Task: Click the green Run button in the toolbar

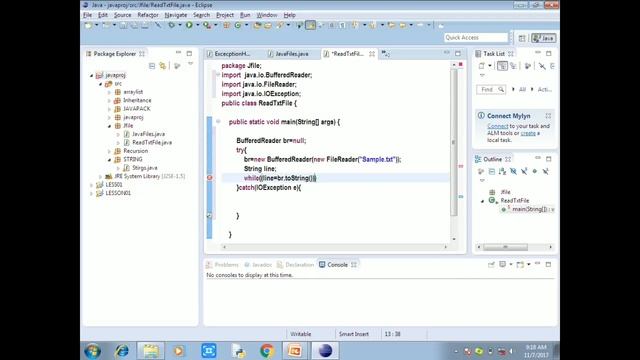Action: [x=189, y=25]
